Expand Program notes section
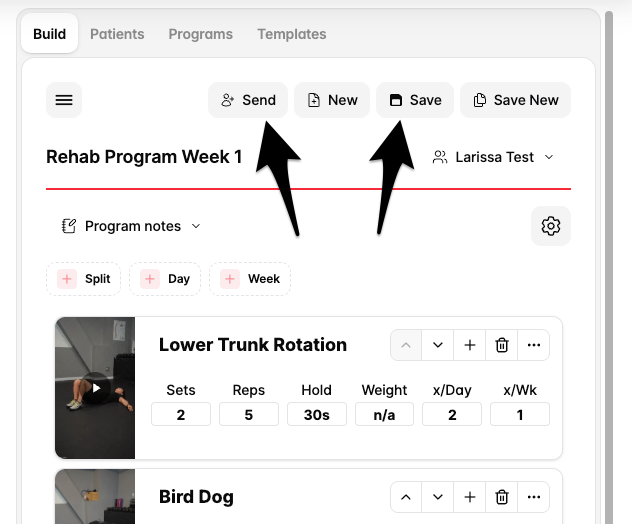Viewport: 632px width, 524px height. 131,226
